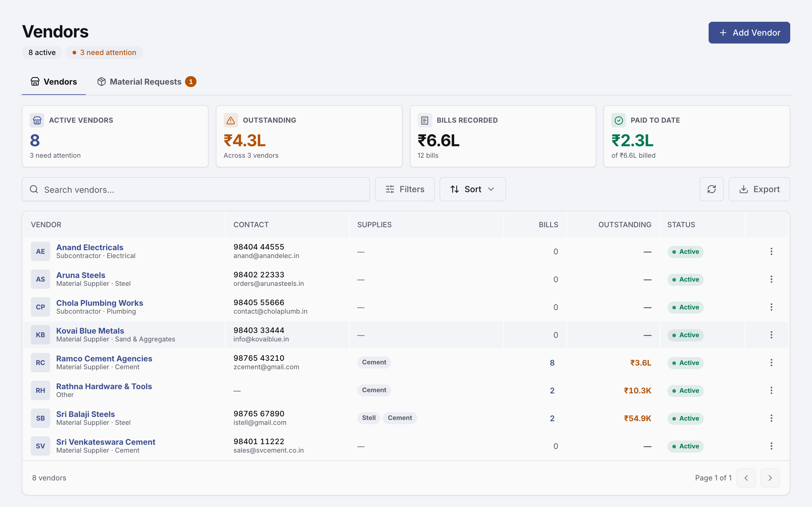Go to the previous page

point(746,478)
